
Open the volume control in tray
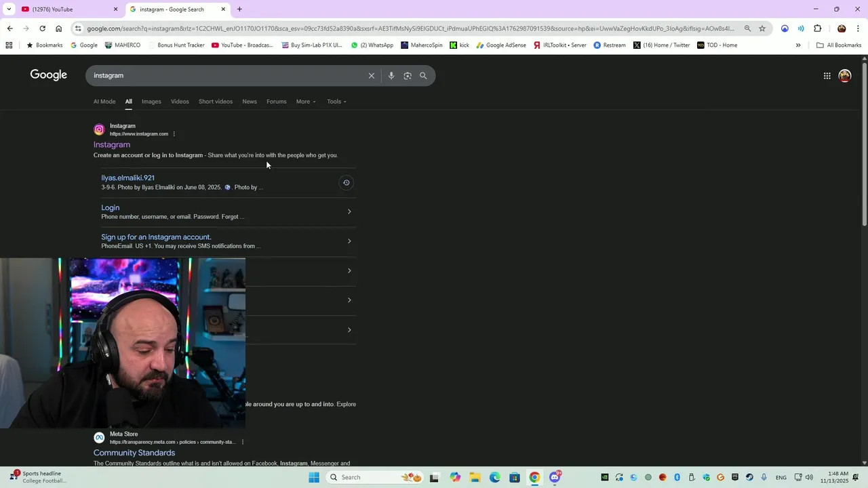[809, 477]
